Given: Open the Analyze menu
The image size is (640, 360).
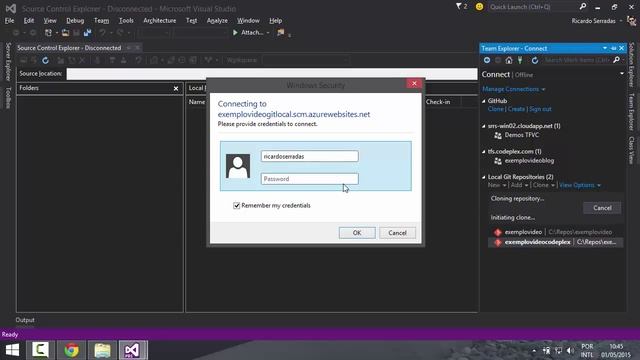Looking at the screenshot, I should point(217,20).
